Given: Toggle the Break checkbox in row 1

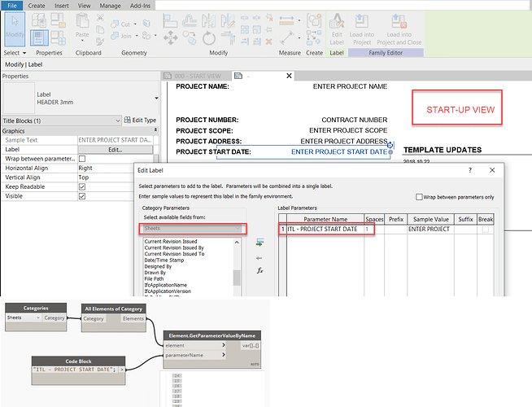Looking at the screenshot, I should (486, 230).
